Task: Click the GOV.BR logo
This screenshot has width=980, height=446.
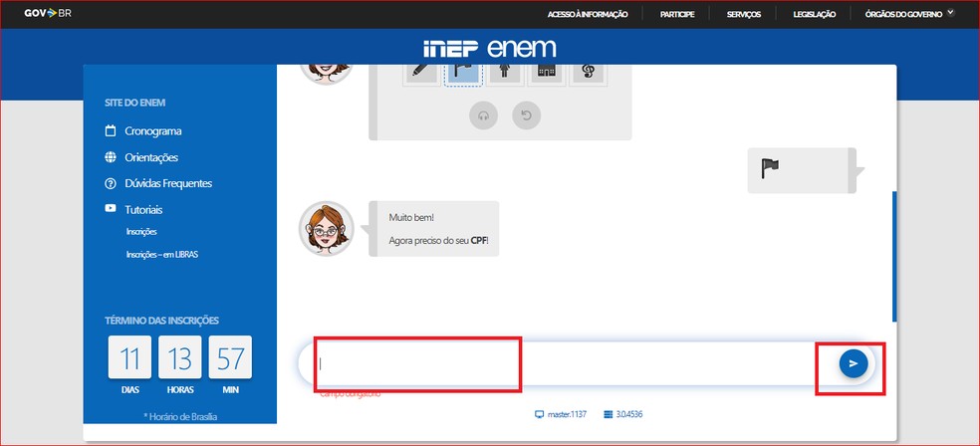Action: click(x=48, y=13)
